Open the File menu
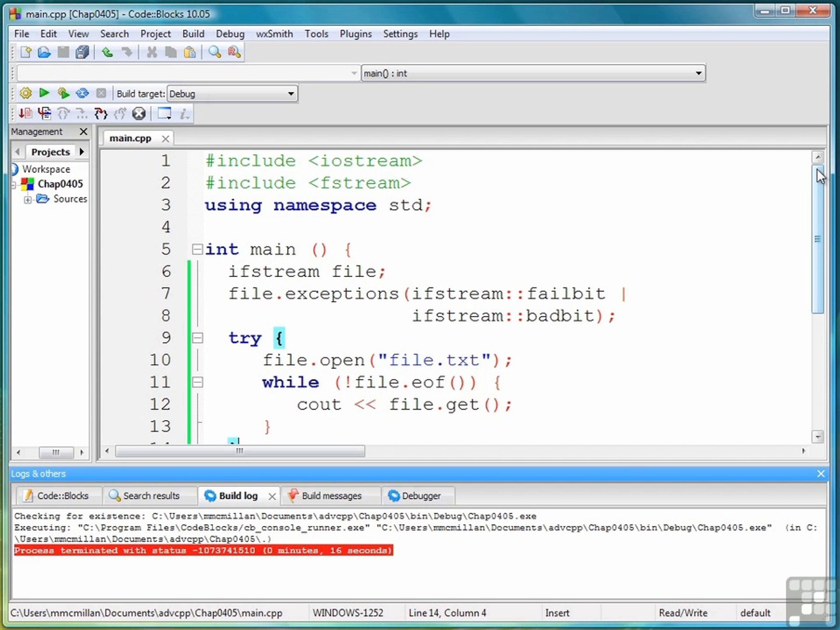The width and height of the screenshot is (840, 630). point(22,34)
